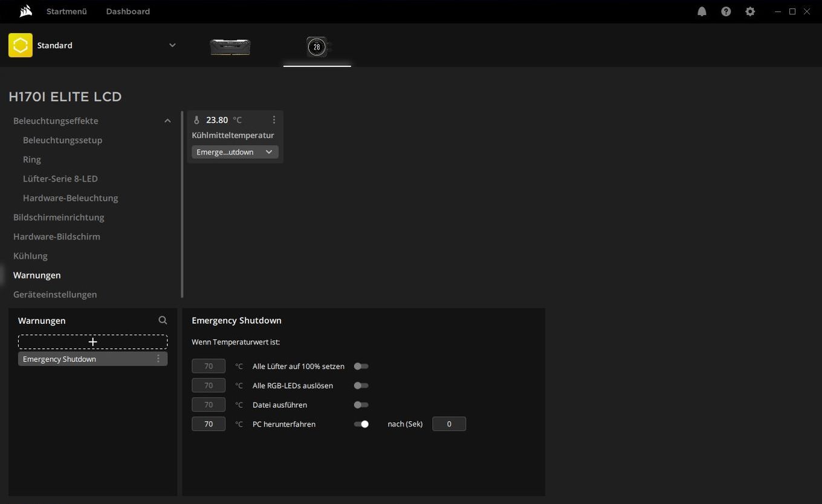The height and width of the screenshot is (504, 822).
Task: Open the Emerge...utdown warning dropdown
Action: point(235,152)
